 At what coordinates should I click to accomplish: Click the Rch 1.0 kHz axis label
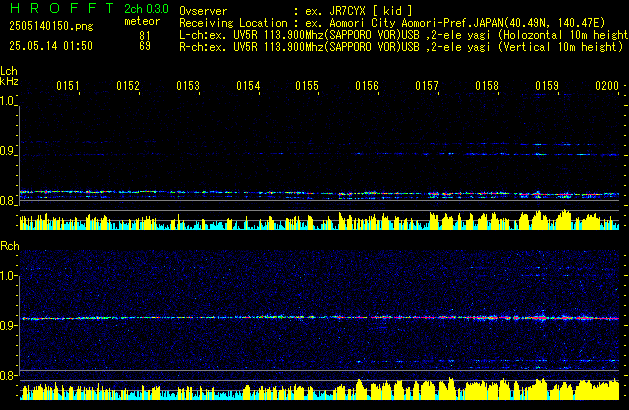(x=8, y=276)
